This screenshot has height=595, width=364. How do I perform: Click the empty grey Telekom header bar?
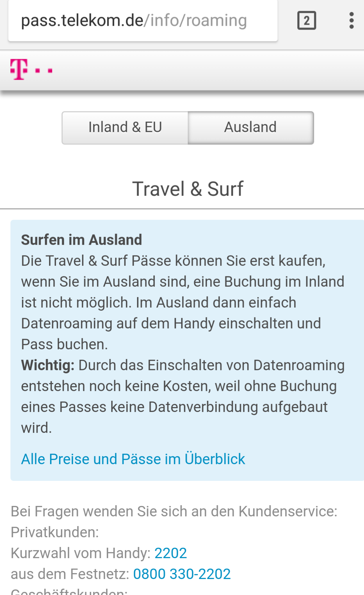(x=209, y=70)
